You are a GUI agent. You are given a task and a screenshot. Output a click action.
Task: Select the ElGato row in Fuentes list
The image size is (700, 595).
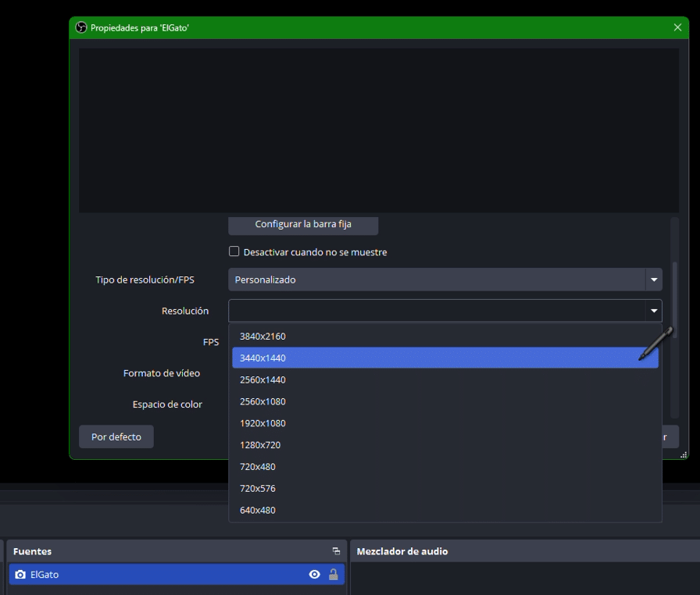tap(156, 575)
